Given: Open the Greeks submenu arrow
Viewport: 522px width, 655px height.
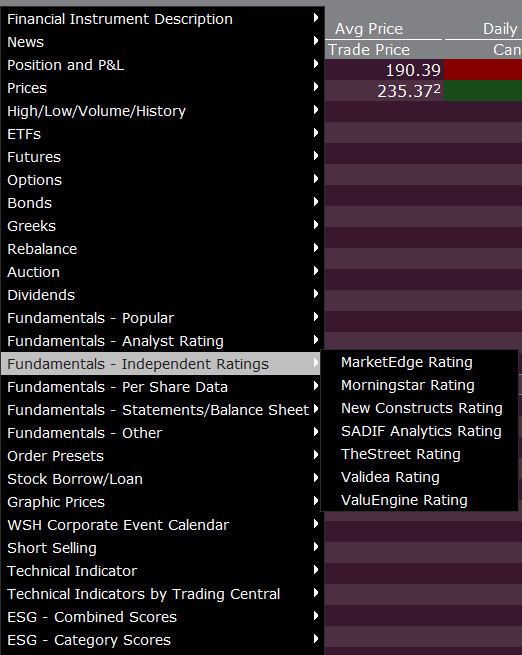Looking at the screenshot, I should [x=316, y=225].
